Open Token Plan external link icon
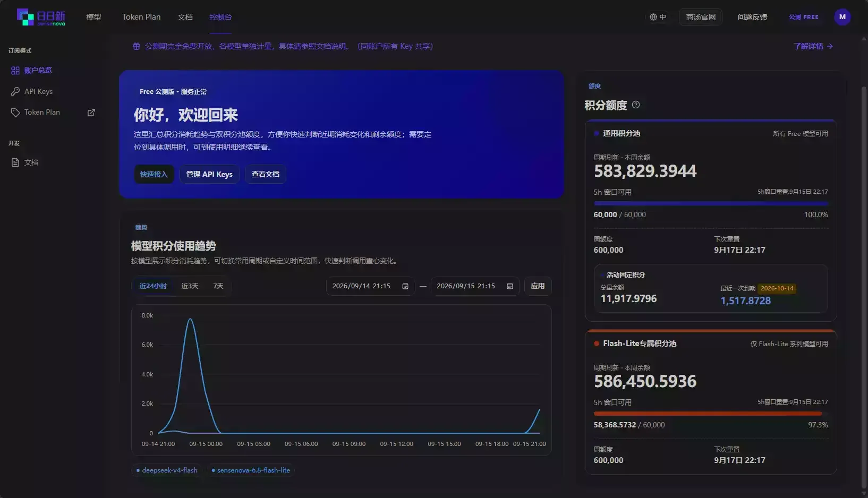Viewport: 868px width, 498px height. point(91,113)
